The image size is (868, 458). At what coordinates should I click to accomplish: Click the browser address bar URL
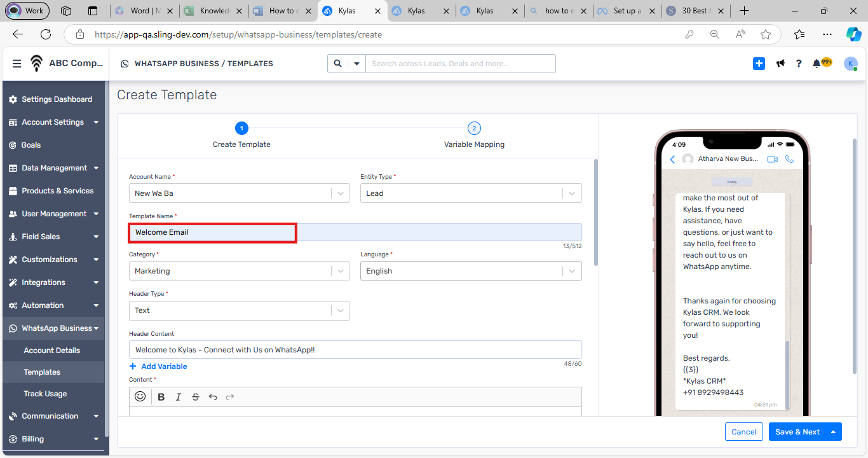(x=238, y=34)
